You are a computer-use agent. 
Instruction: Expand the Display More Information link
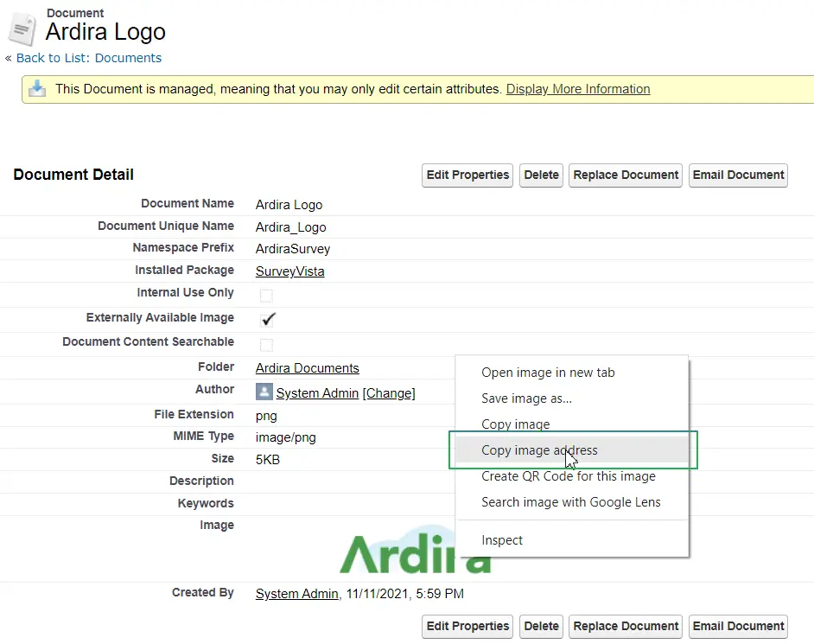pyautogui.click(x=577, y=89)
